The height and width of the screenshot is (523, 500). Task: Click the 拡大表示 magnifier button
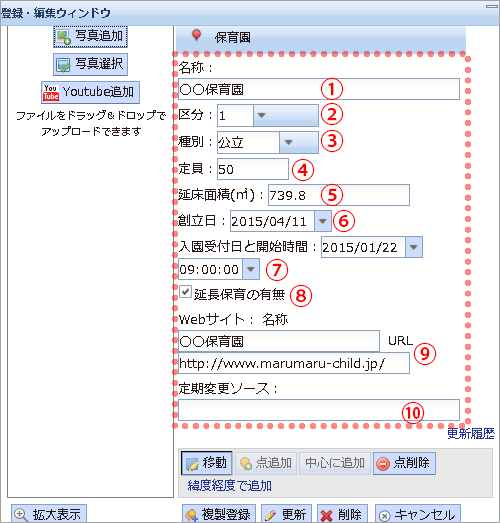coord(49,514)
